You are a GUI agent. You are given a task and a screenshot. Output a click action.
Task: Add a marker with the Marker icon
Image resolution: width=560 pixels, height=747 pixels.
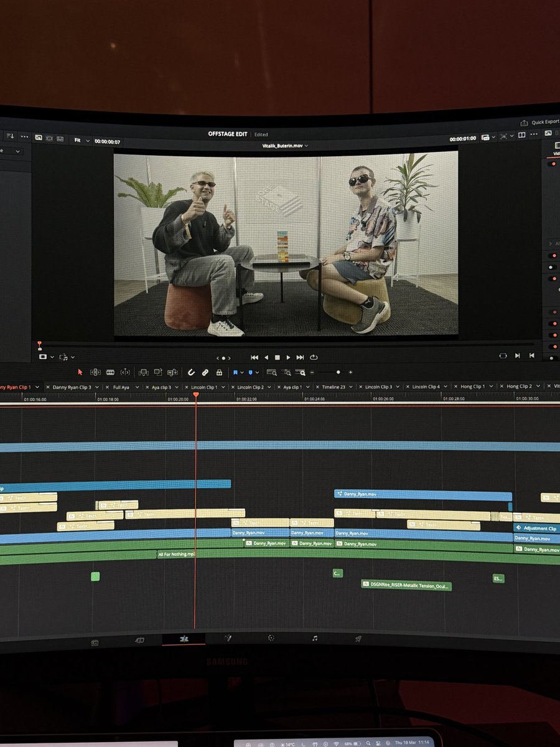point(251,372)
